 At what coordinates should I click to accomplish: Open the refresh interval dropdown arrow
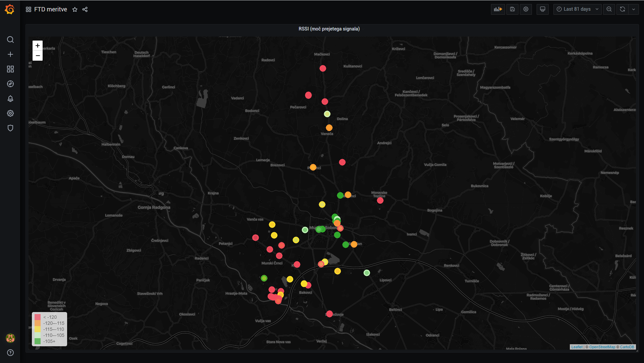point(634,9)
